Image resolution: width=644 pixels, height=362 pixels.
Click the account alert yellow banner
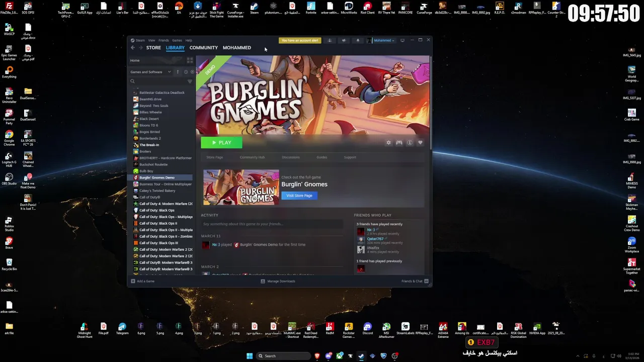[x=300, y=40]
